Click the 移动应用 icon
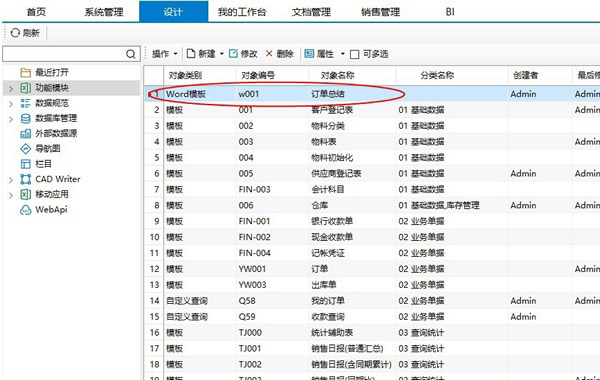The image size is (600, 380). coord(26,194)
